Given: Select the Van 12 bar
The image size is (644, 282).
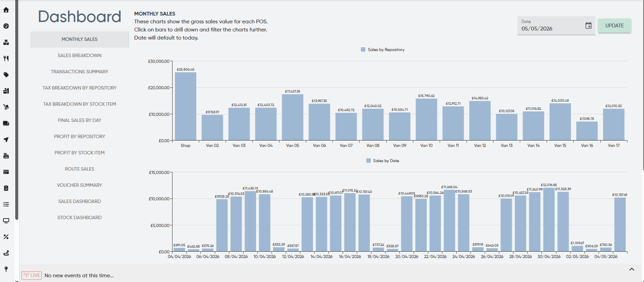Looking at the screenshot, I should tap(480, 121).
